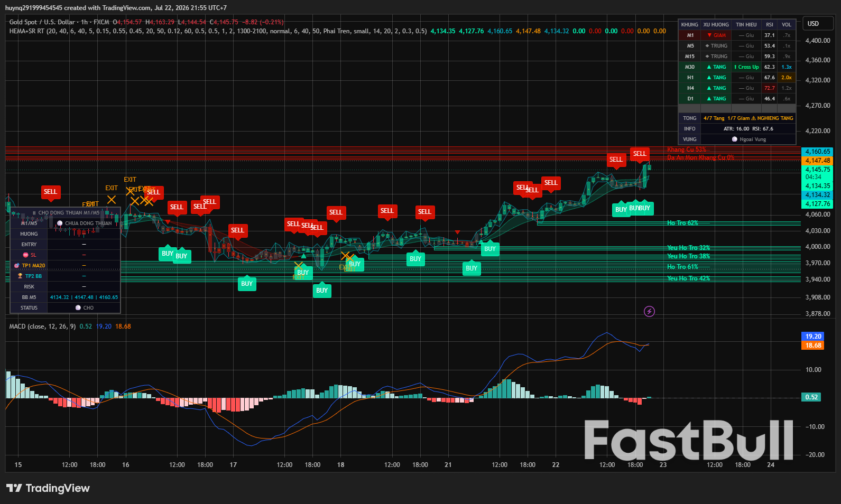Image resolution: width=841 pixels, height=504 pixels.
Task: Click the green TANG arrow in D1 row
Action: (709, 99)
